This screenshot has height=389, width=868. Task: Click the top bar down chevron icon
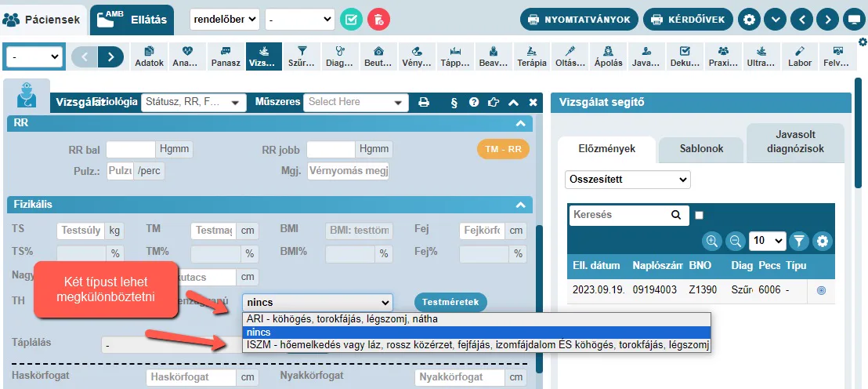coord(776,20)
